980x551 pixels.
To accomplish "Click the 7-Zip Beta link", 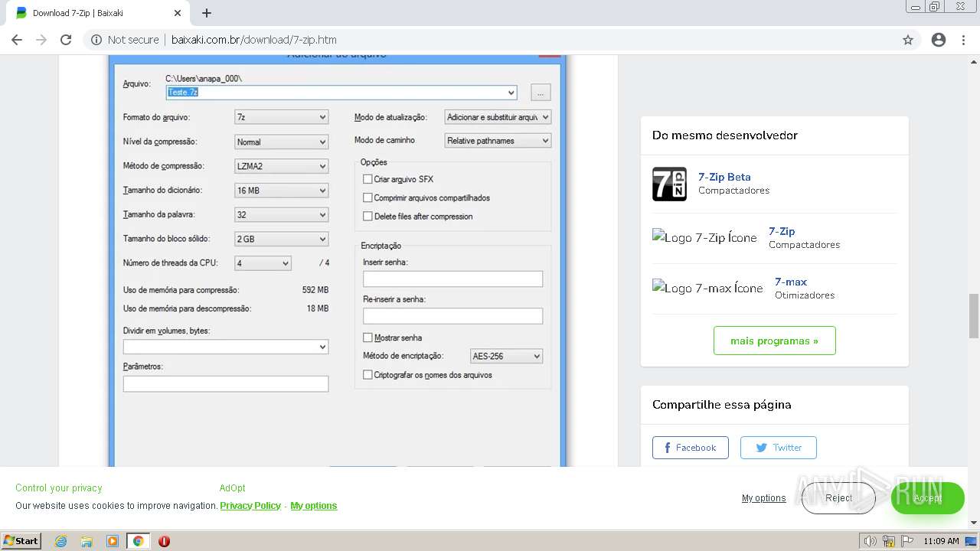I will coord(724,177).
